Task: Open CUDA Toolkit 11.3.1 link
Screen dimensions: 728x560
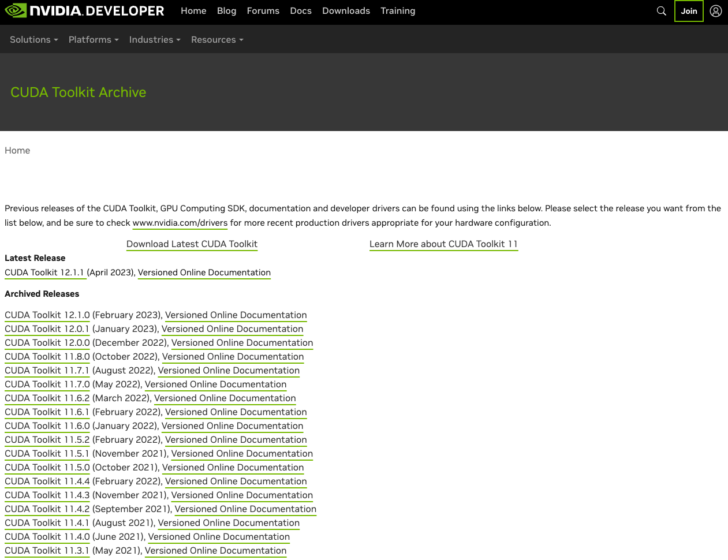Action: [x=47, y=551]
